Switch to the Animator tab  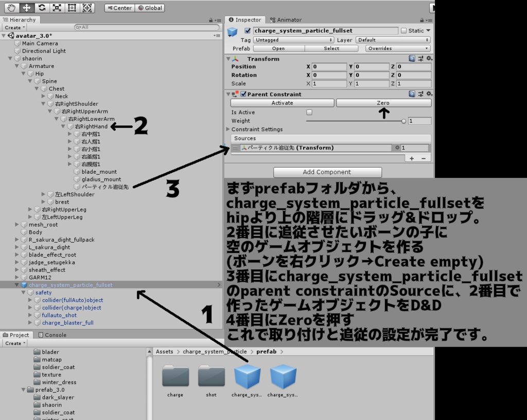coord(286,20)
